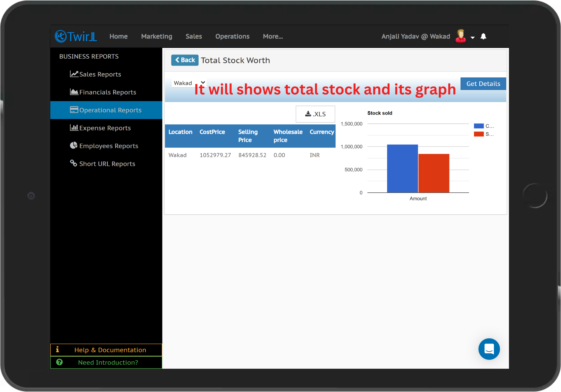Go back using the Back button
The height and width of the screenshot is (392, 561).
coord(185,60)
